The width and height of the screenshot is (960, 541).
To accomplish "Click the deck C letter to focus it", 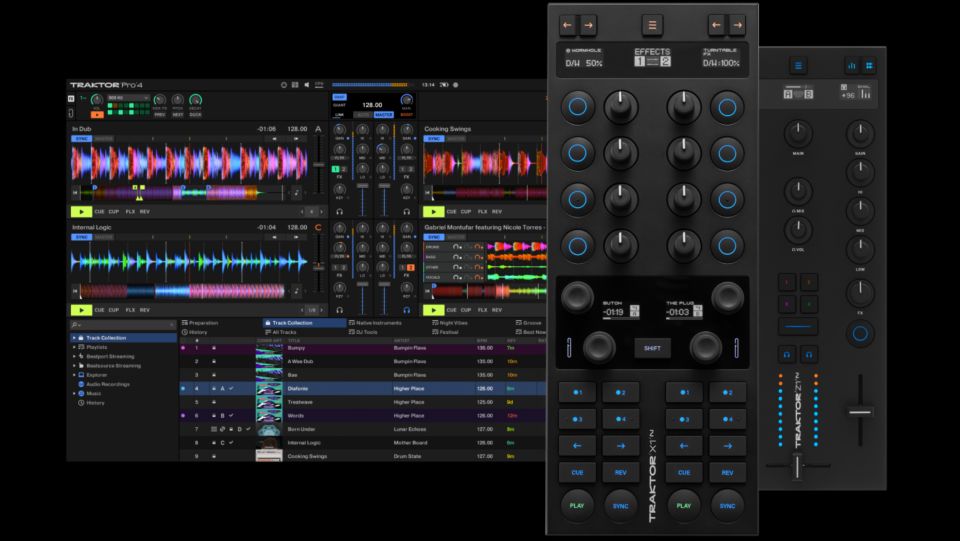I will pyautogui.click(x=318, y=227).
